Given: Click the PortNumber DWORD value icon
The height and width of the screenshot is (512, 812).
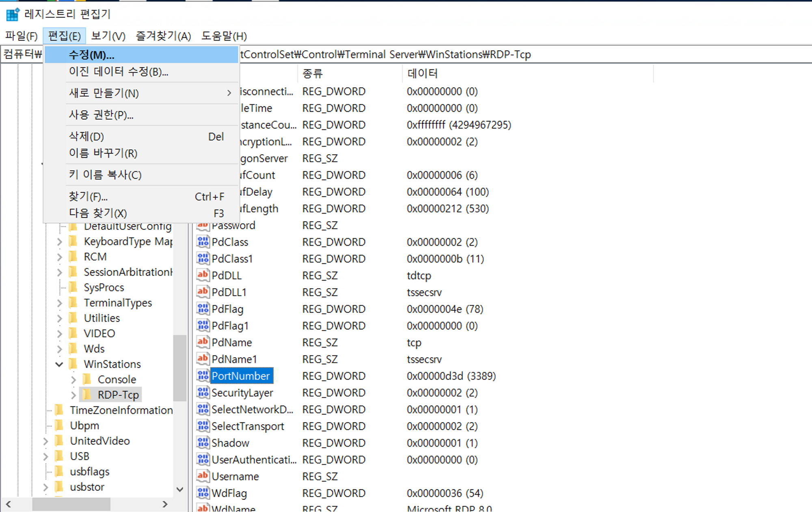Looking at the screenshot, I should (x=203, y=376).
